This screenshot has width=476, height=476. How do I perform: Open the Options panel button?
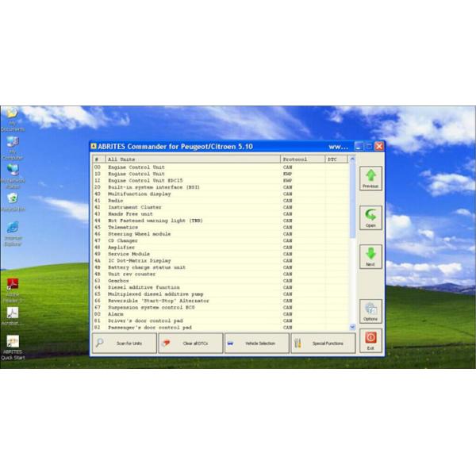coord(370,310)
